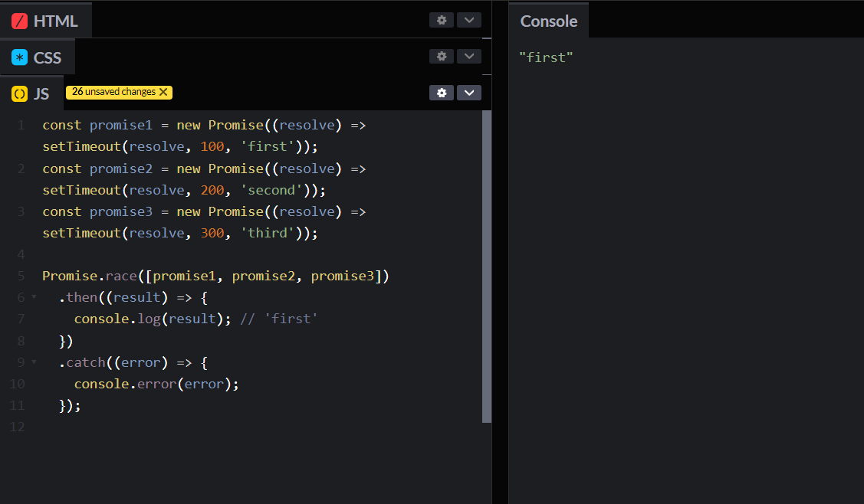This screenshot has height=504, width=864.
Task: Click the 'first' string on line 1
Action: [x=268, y=146]
